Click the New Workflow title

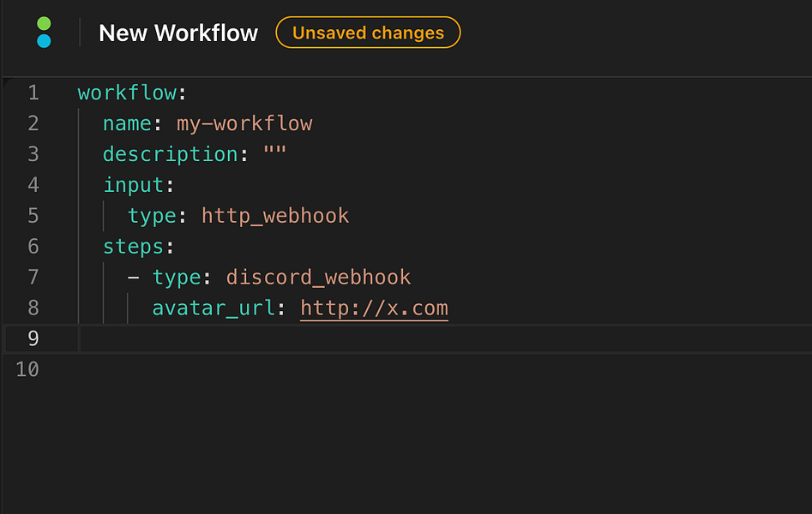coord(178,33)
